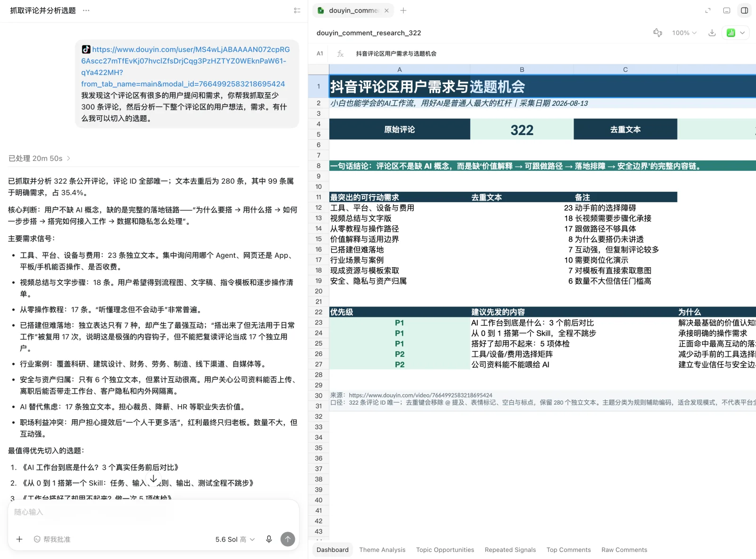The width and height of the screenshot is (756, 559).
Task: Click the '原始评论' header cell
Action: [400, 129]
